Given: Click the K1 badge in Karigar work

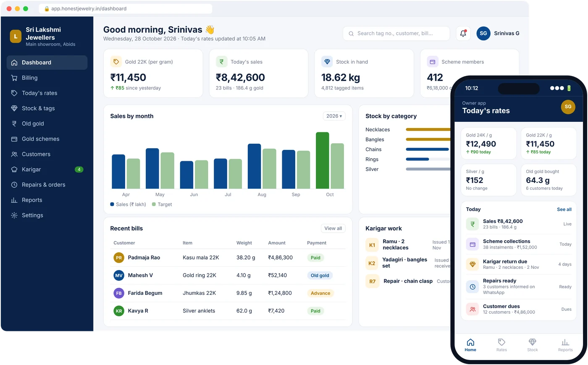Looking at the screenshot, I should point(372,245).
